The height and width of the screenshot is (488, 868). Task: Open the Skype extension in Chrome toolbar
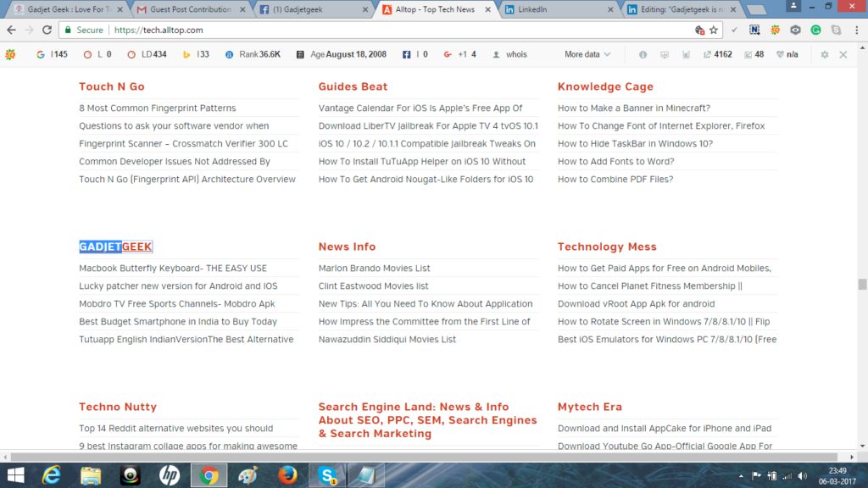[x=836, y=30]
